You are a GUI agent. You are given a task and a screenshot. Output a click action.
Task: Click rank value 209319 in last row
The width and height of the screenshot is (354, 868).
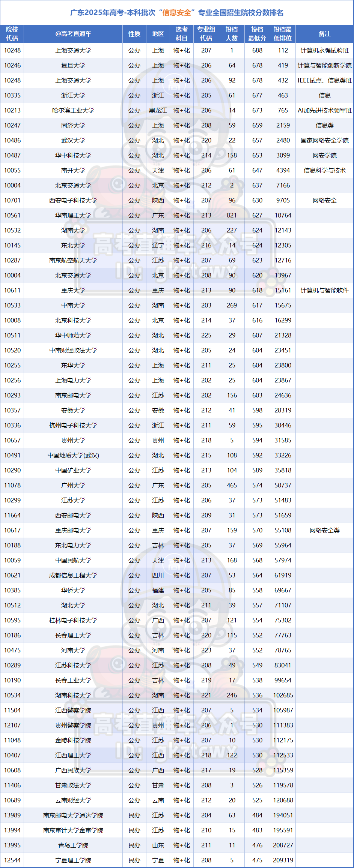coord(283,860)
